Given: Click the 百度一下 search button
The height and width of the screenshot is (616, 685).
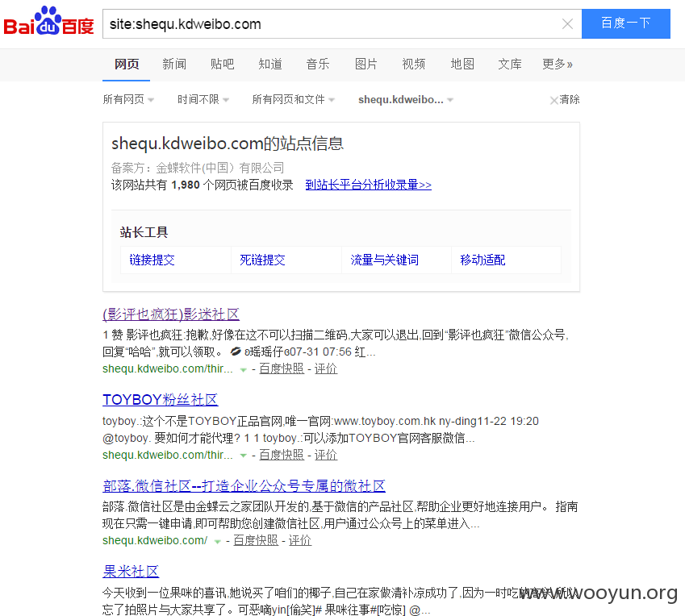Looking at the screenshot, I should [x=625, y=23].
